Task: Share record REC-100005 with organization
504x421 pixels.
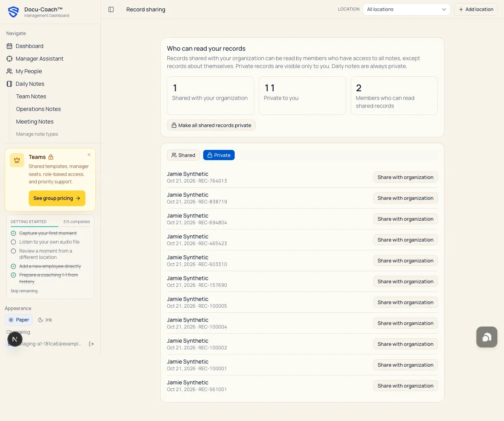Action: [405, 303]
